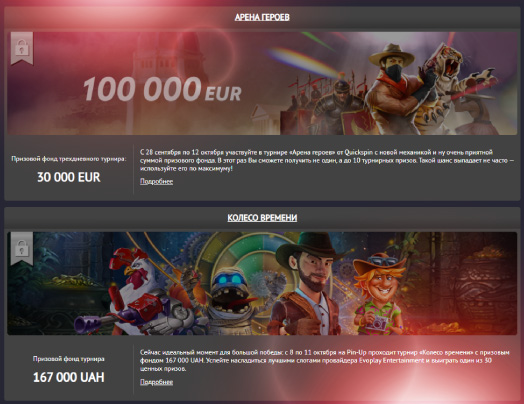Select the 167 000 UAH prize fund amount
Screen dimensions: 524x404
point(69,378)
